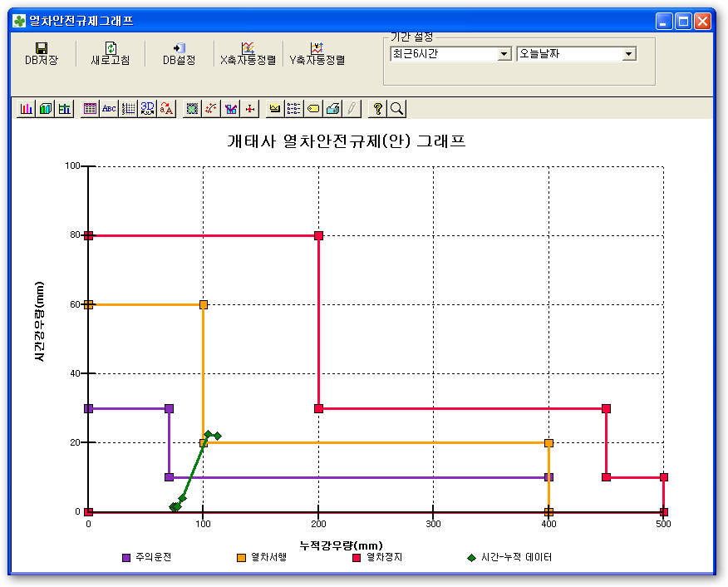The image size is (728, 587).
Task: Toggle the 3D view icon
Action: [148, 108]
